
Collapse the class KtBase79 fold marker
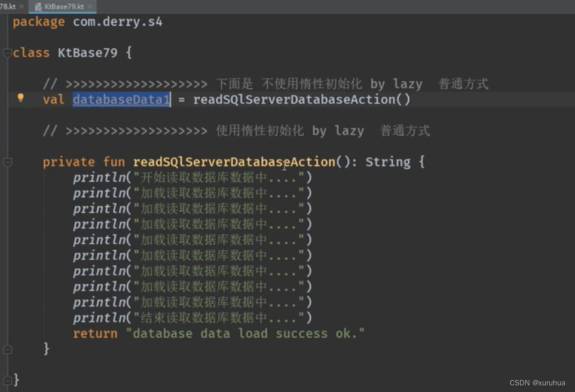[7, 53]
